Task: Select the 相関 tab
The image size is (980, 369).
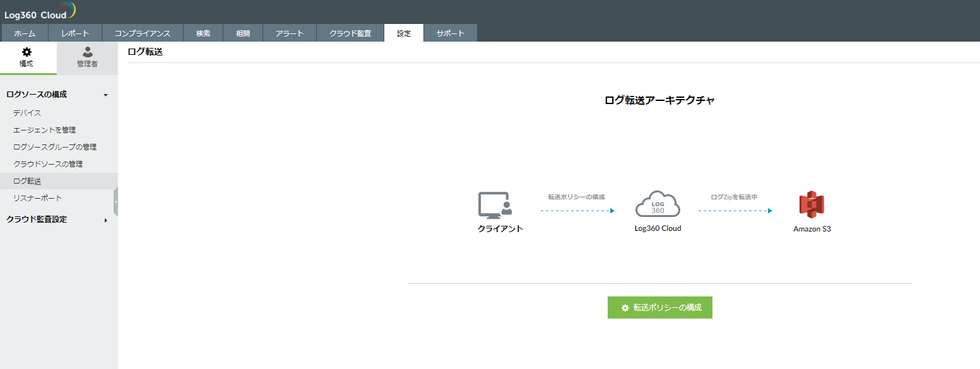Action: pos(243,33)
